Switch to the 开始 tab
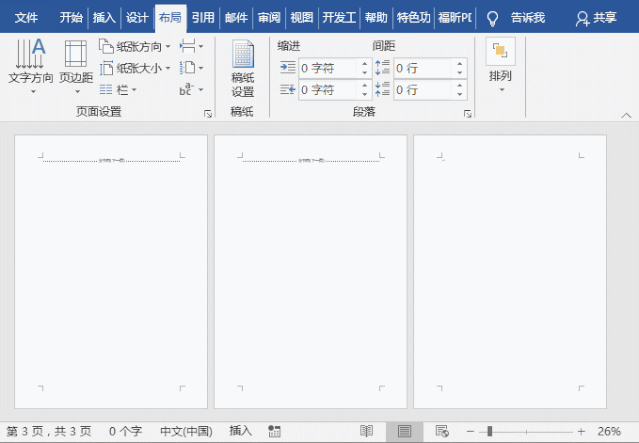 [x=71, y=18]
